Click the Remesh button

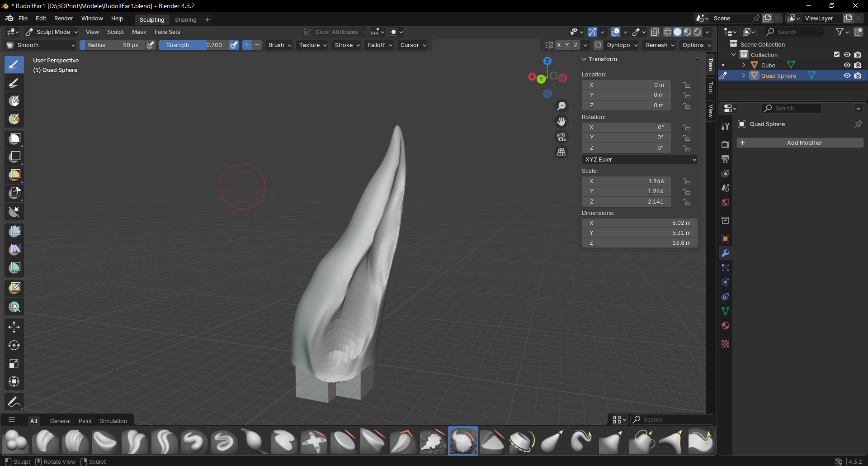(x=660, y=45)
